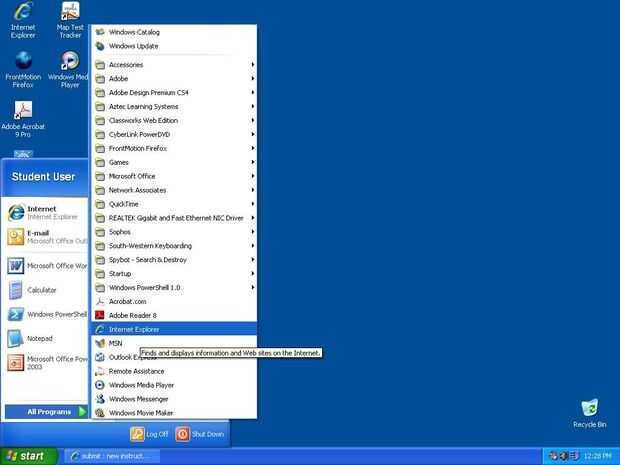Expand the Classworks Web Edition submenu arrow
The image size is (620, 465).
tap(252, 120)
